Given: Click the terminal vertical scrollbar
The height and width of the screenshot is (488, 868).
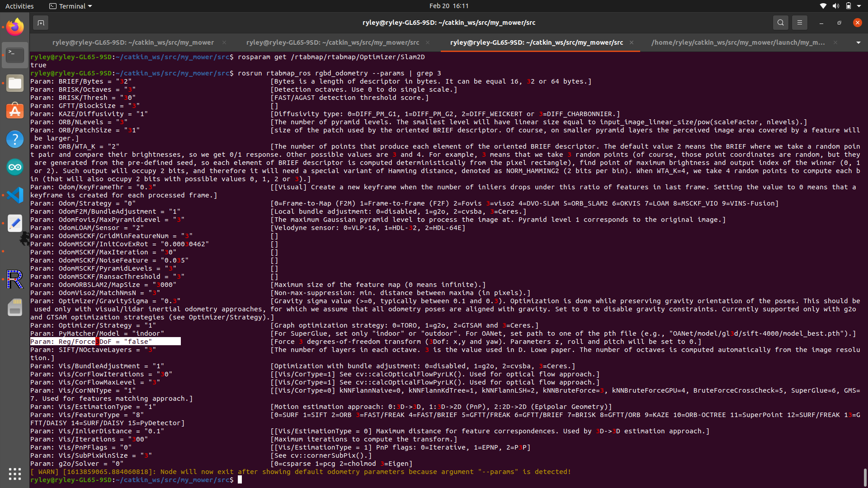Looking at the screenshot, I should (865, 477).
